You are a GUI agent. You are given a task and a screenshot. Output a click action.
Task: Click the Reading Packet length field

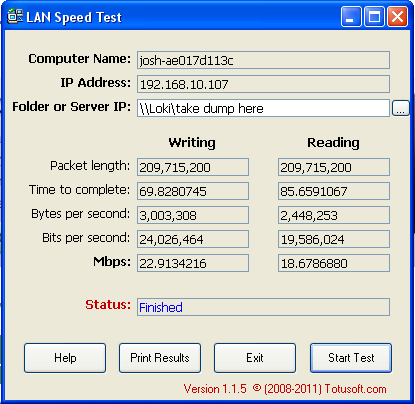click(x=334, y=167)
